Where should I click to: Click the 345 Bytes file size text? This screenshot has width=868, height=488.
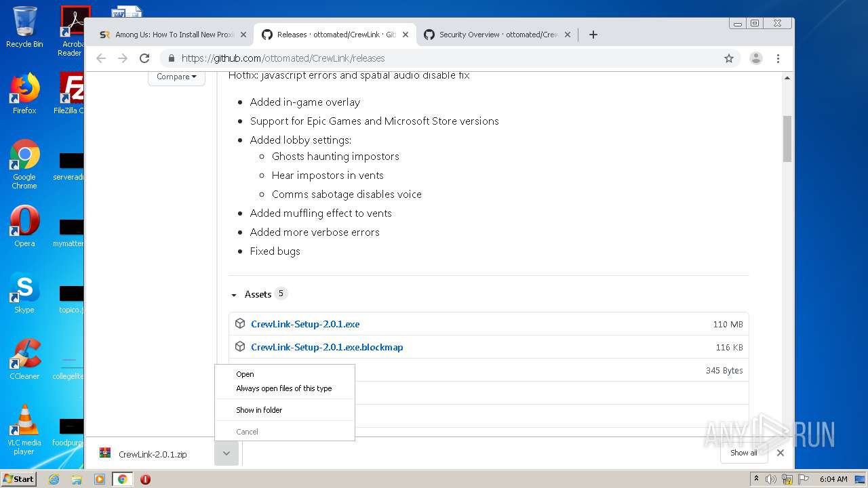coord(724,371)
